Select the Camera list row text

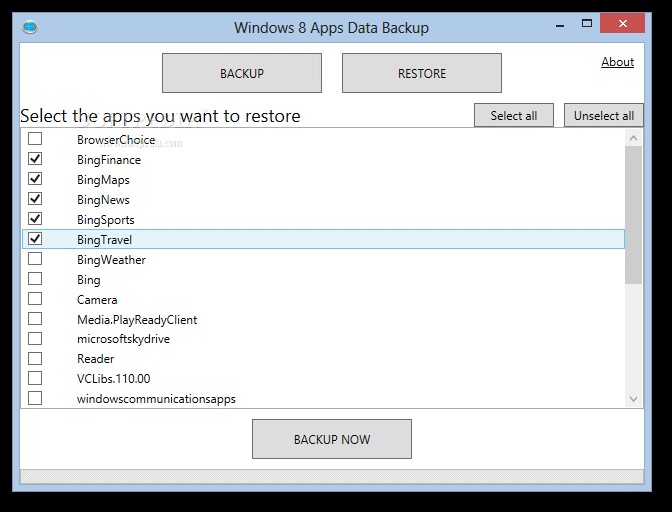(97, 300)
